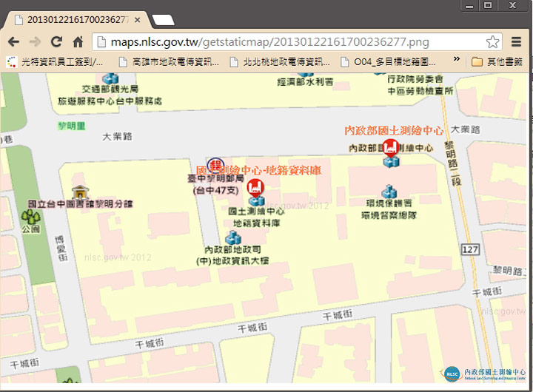Click the 中區勞動檢查所 map label
The width and height of the screenshot is (533, 392).
click(x=420, y=91)
